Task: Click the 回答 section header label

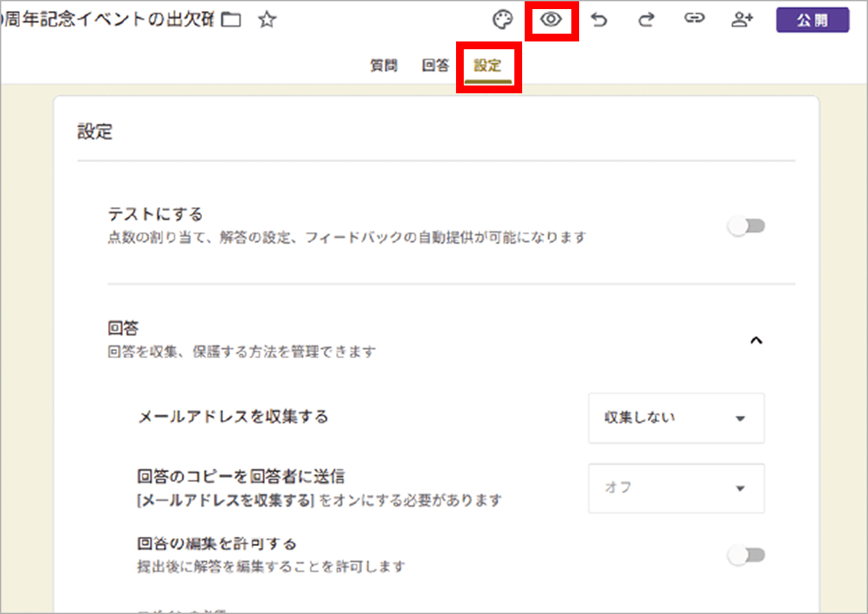Action: pyautogui.click(x=123, y=328)
